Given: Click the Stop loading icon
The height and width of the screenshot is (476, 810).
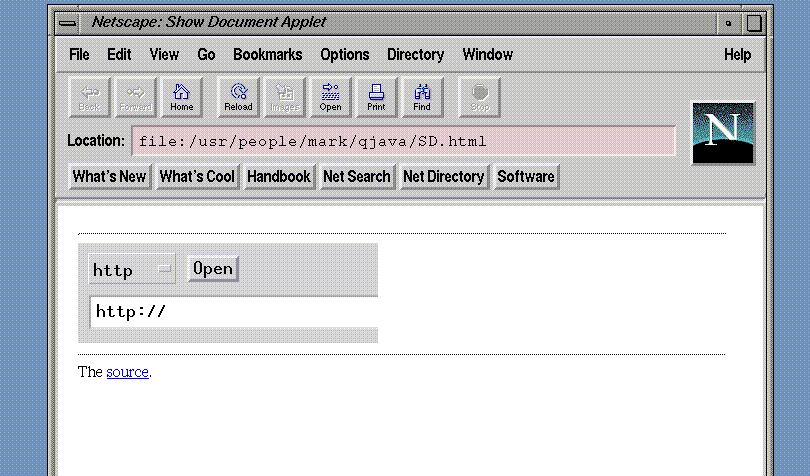Looking at the screenshot, I should click(x=479, y=97).
